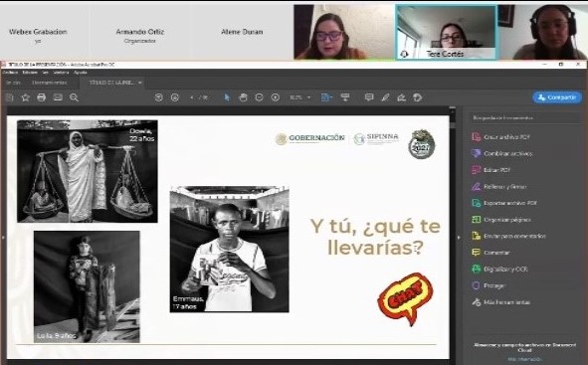The height and width of the screenshot is (365, 588).
Task: Select the highlighter pen tool
Action: pos(385,97)
